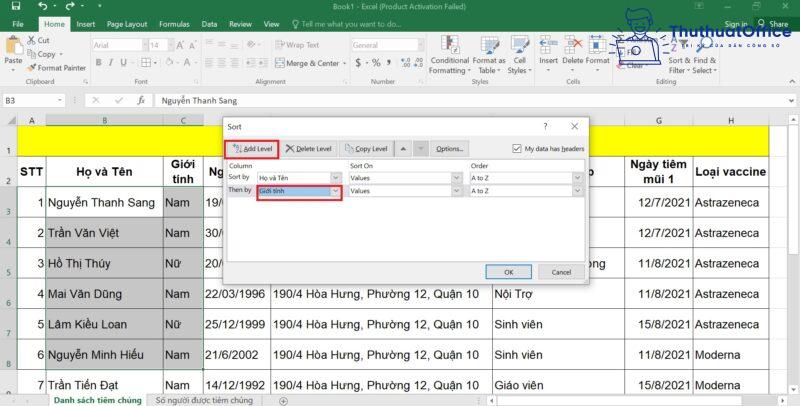Open Then by column dropdown Giới tính
Image resolution: width=800 pixels, height=406 pixels.
point(336,191)
